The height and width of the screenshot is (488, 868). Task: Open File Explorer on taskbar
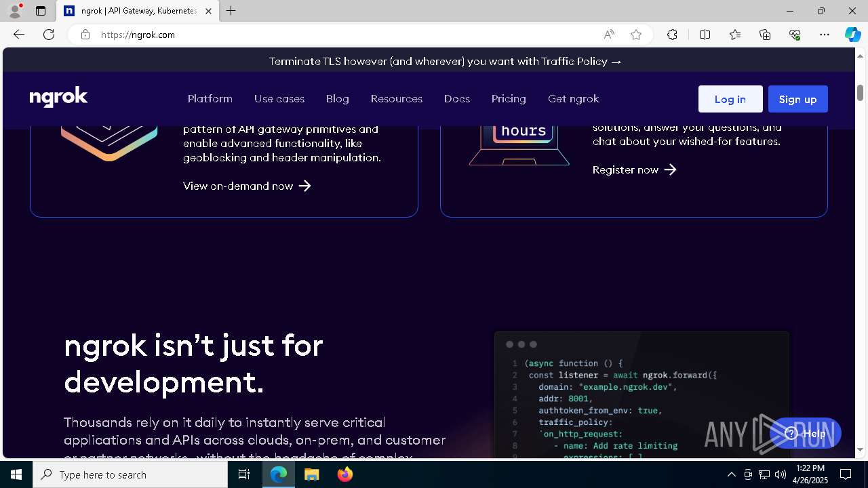coord(311,474)
